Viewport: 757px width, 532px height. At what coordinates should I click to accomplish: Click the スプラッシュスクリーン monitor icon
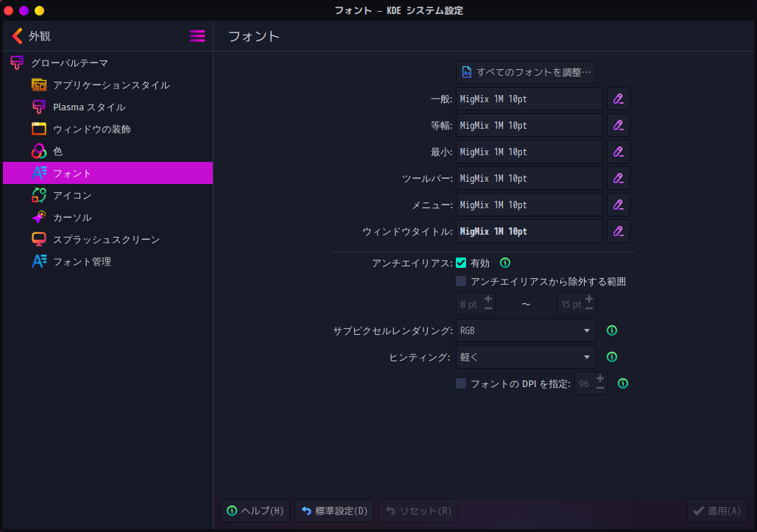click(x=39, y=239)
